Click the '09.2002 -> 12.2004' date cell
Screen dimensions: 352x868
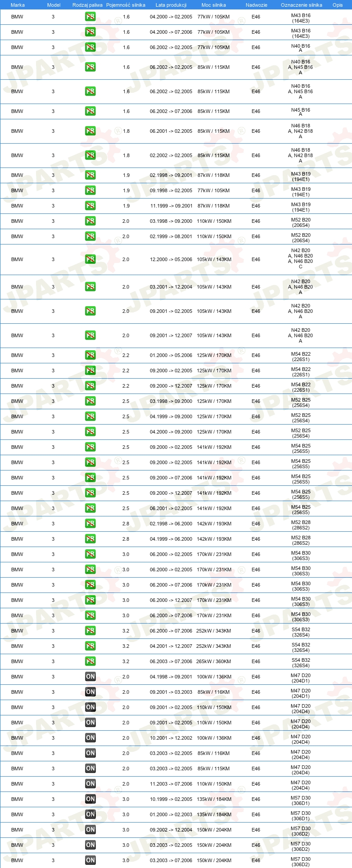click(x=171, y=830)
